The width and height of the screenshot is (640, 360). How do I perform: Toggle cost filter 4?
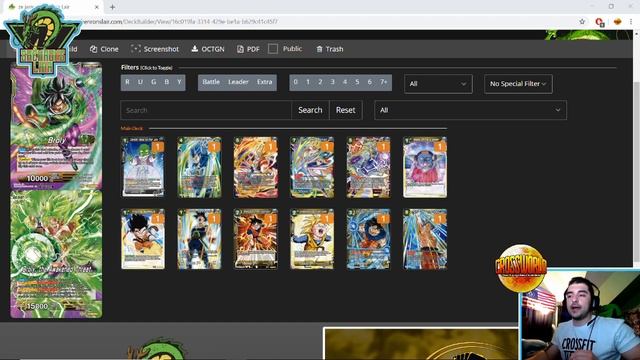(344, 82)
